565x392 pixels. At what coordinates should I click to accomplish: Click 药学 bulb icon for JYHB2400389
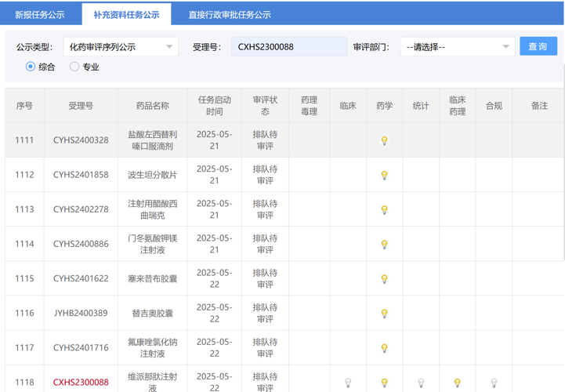385,314
